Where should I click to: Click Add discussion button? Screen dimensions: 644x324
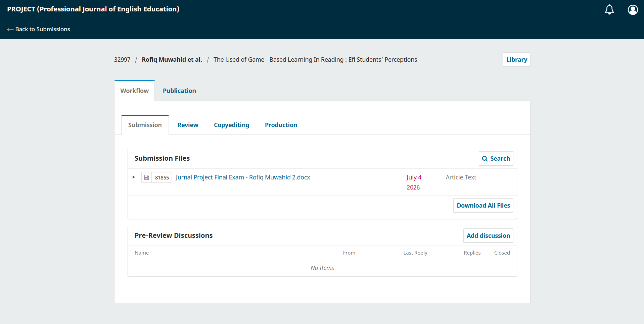[x=488, y=235]
